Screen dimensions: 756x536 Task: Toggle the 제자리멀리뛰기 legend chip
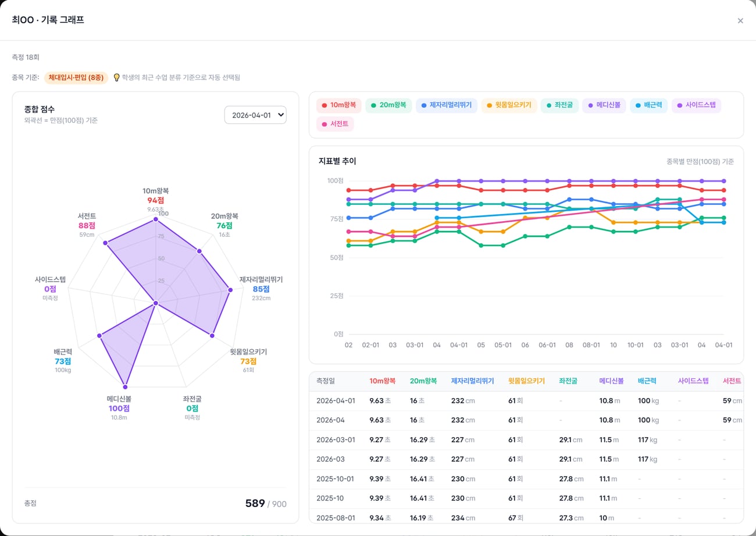pyautogui.click(x=447, y=105)
